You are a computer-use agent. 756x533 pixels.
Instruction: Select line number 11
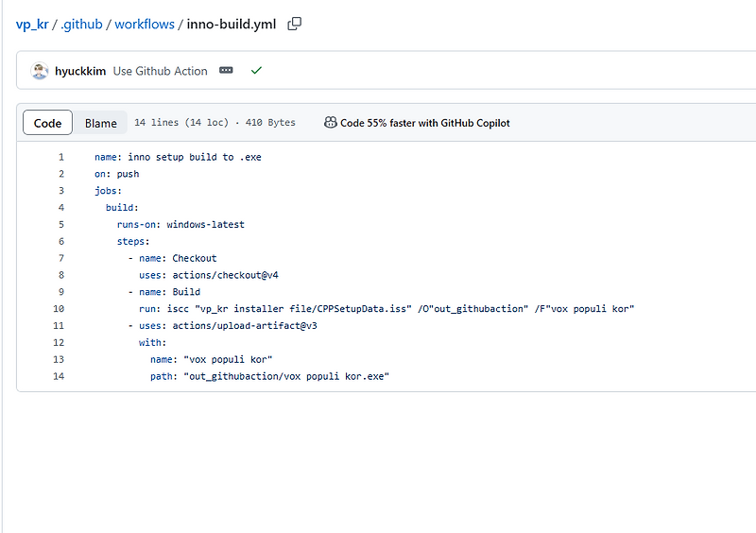point(59,326)
